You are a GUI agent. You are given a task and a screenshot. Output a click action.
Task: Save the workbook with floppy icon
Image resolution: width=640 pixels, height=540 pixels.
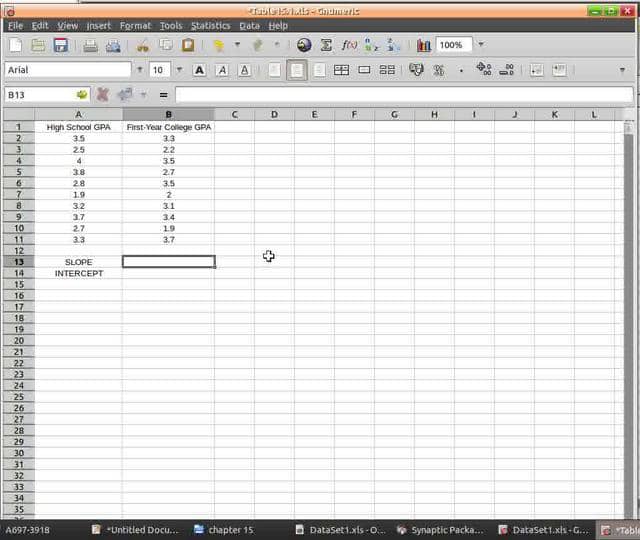pyautogui.click(x=61, y=45)
